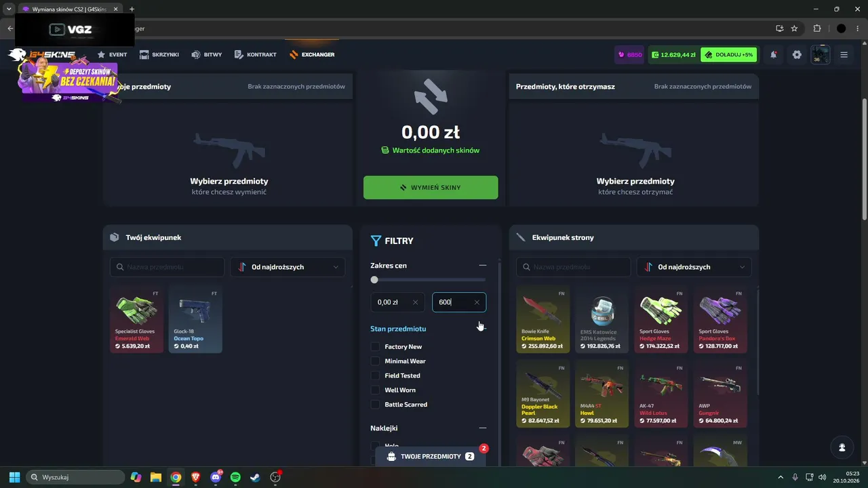Focus the 0,00 zł minimum price field
This screenshot has height=488, width=868.
click(398, 302)
